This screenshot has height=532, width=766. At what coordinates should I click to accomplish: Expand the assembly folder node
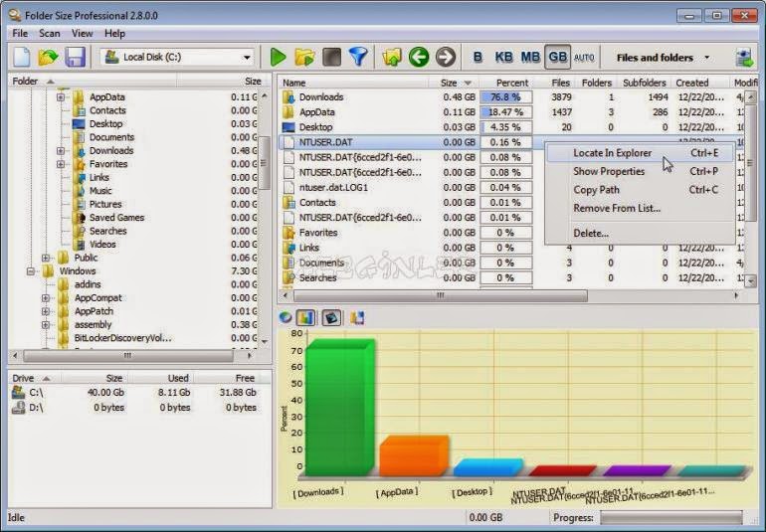[46, 325]
